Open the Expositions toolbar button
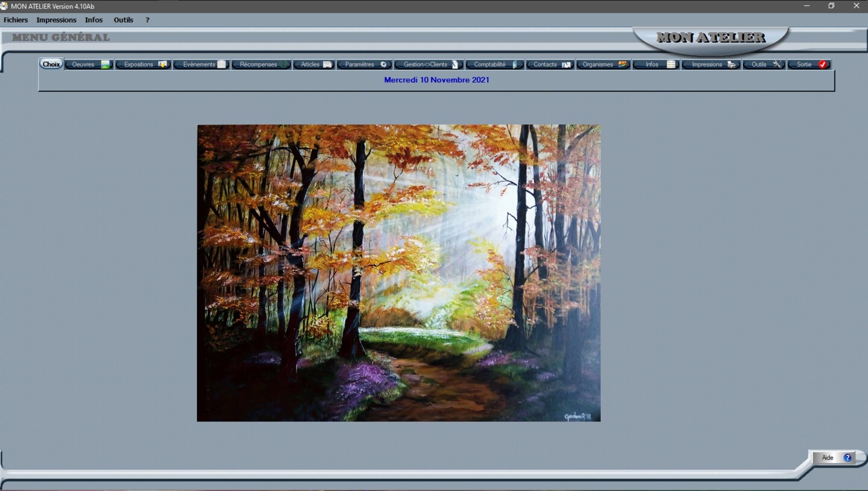The height and width of the screenshot is (491, 868). click(x=143, y=65)
